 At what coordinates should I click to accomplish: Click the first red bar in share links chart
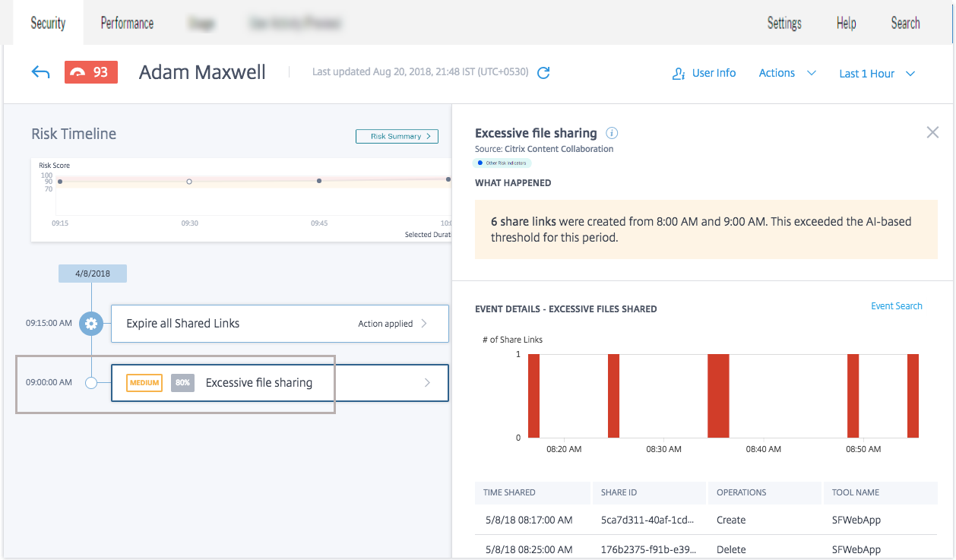pos(533,395)
